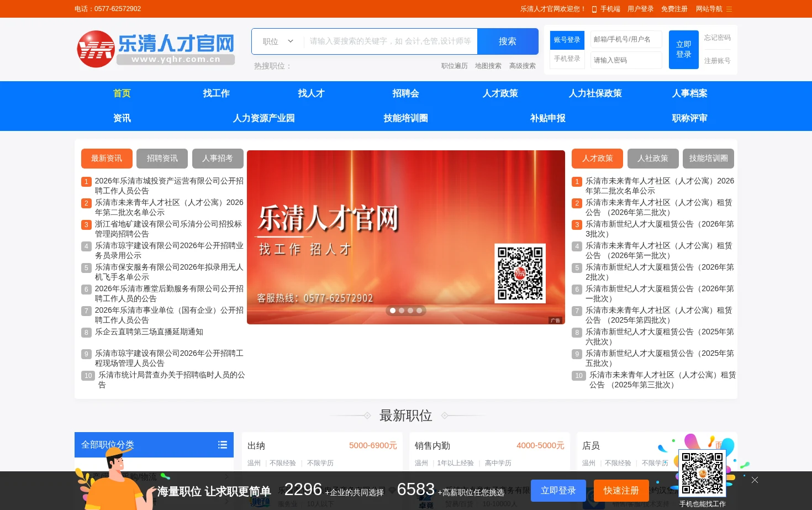The image size is (812, 510).
Task: Open 补贴申报 in the navigation
Action: [548, 118]
